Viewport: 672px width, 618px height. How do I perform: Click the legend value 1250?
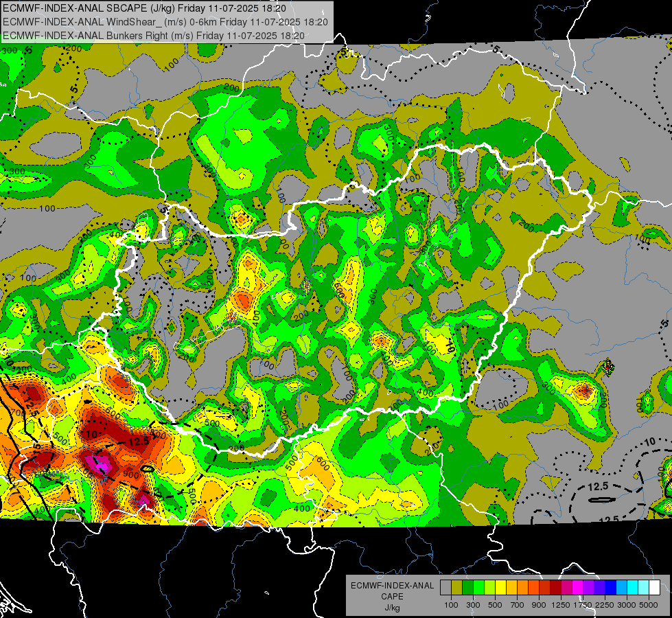(x=561, y=605)
